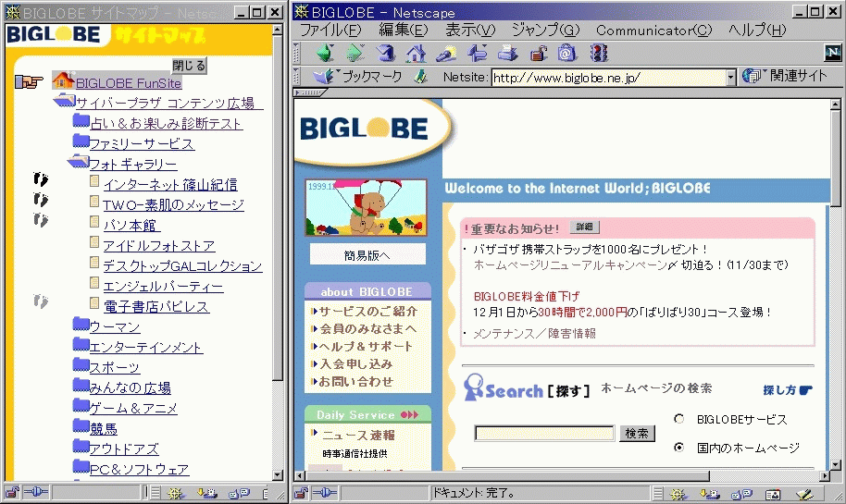Click the page location icon beside Netsite label

421,77
